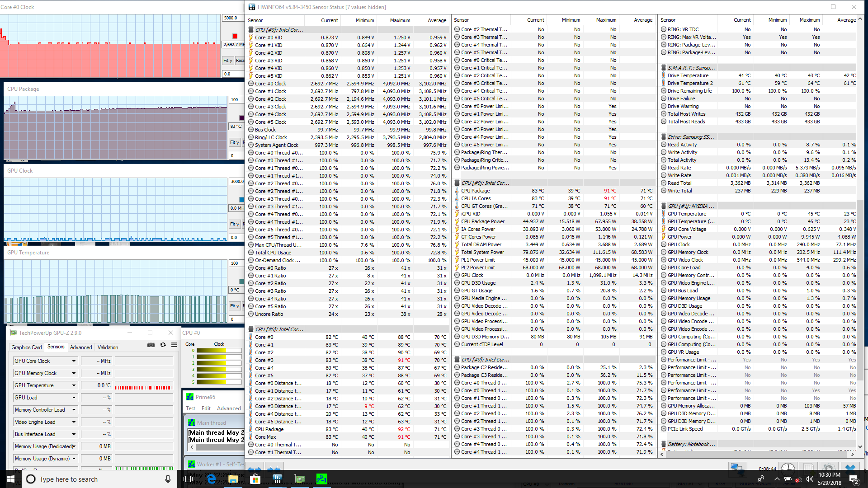Viewport: 868px width, 488px height.
Task: Click the battery icon in the system tray
Action: 788,479
